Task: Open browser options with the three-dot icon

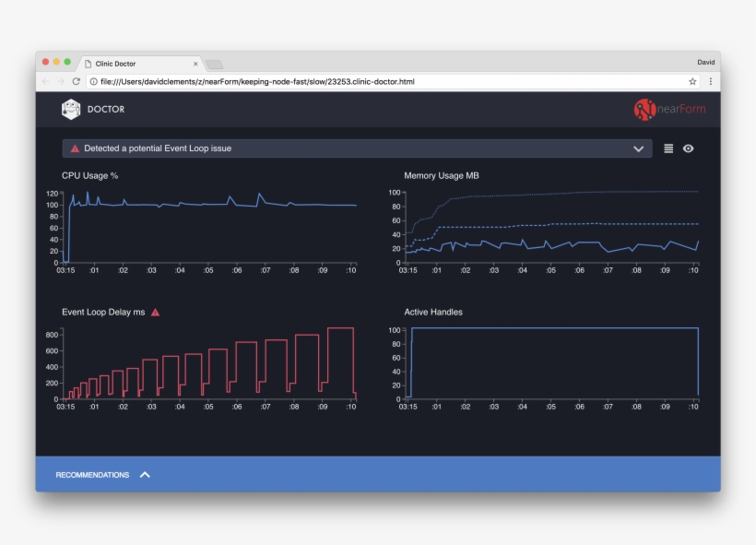Action: (710, 81)
